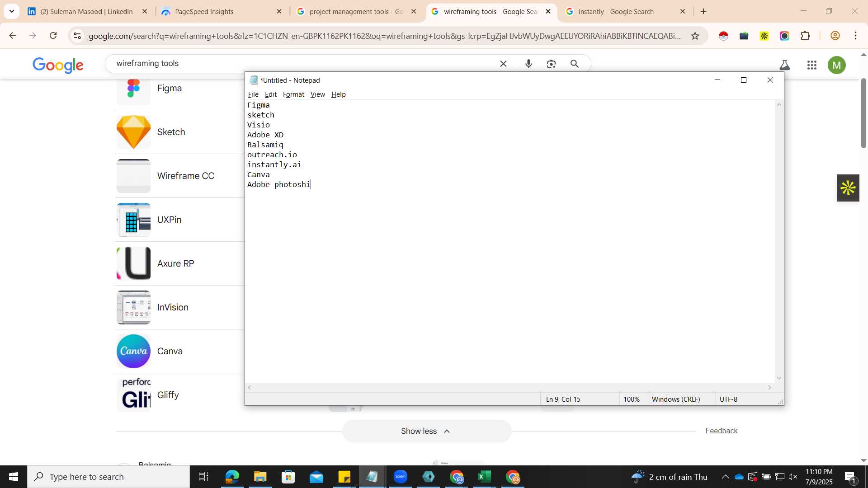Open Zoom from the taskbar
868x488 pixels.
tap(401, 477)
